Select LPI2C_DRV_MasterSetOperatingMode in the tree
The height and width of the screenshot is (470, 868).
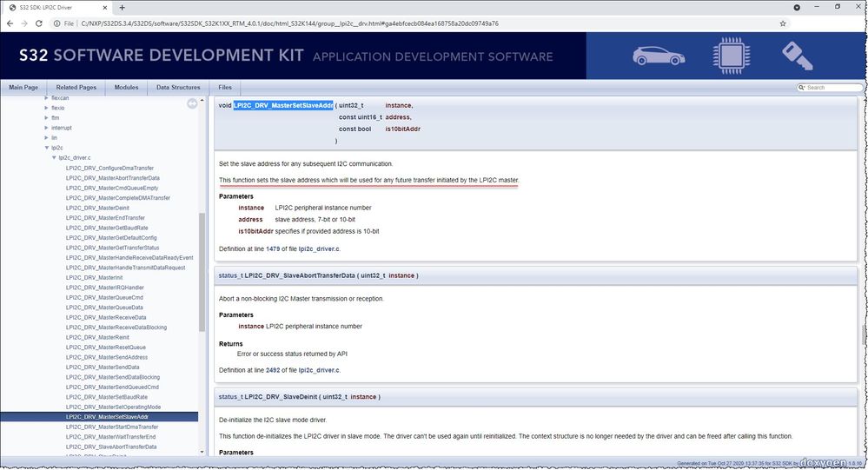(113, 407)
